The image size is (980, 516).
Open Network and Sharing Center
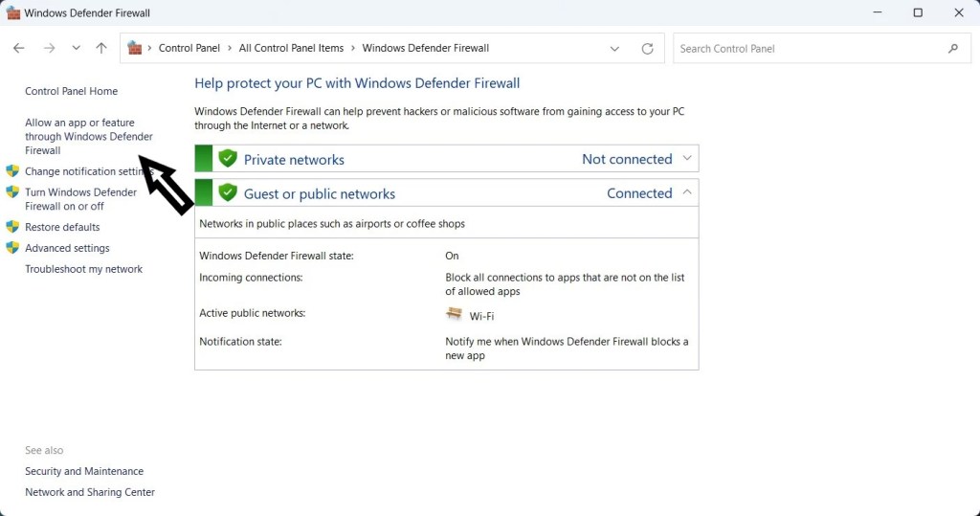pos(90,492)
